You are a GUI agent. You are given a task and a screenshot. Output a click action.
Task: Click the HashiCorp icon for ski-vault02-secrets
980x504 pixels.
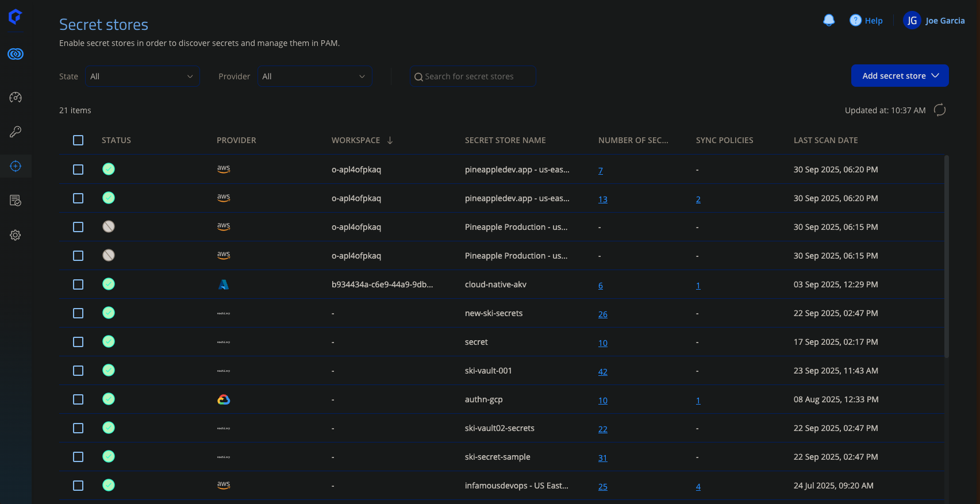pos(224,428)
